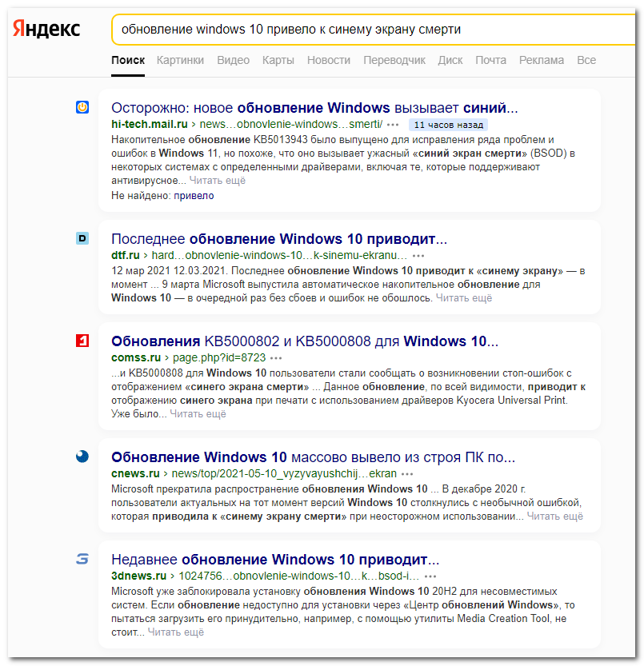Click the cnews.ru domain link
Viewport: 644px width, 666px height.
[135, 473]
